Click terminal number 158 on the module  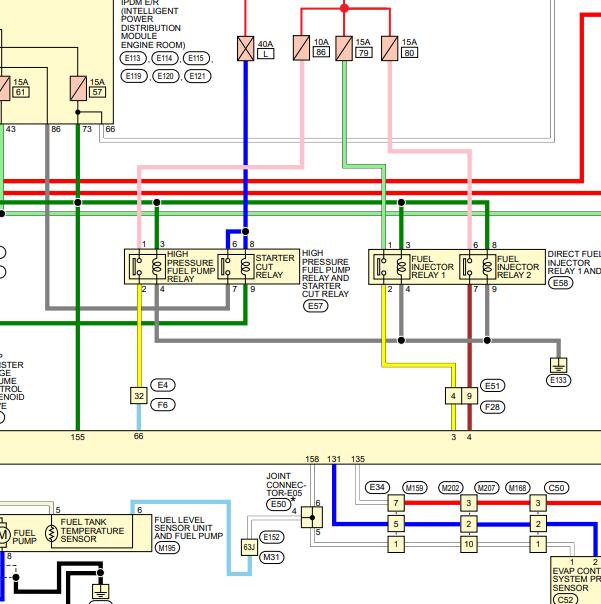[312, 459]
